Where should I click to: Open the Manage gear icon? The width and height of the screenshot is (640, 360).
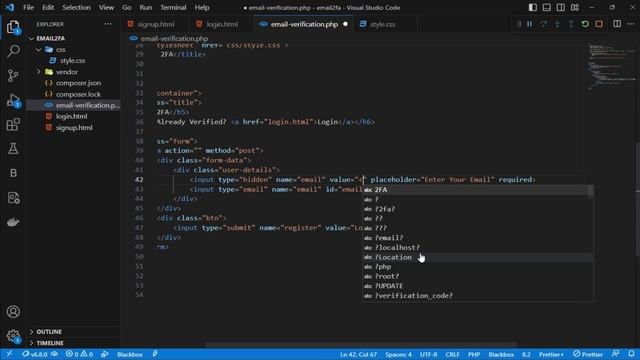(x=13, y=336)
